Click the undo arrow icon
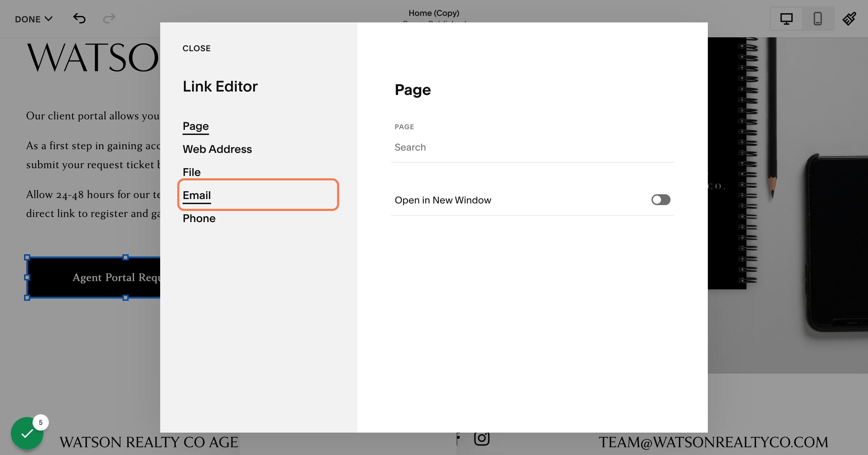Image resolution: width=868 pixels, height=455 pixels. tap(79, 19)
